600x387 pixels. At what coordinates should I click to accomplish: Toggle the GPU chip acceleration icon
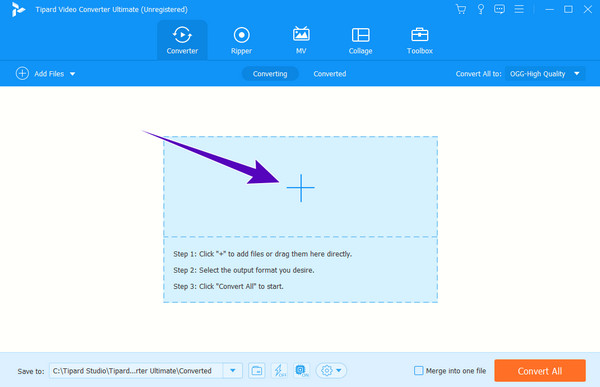coord(302,371)
